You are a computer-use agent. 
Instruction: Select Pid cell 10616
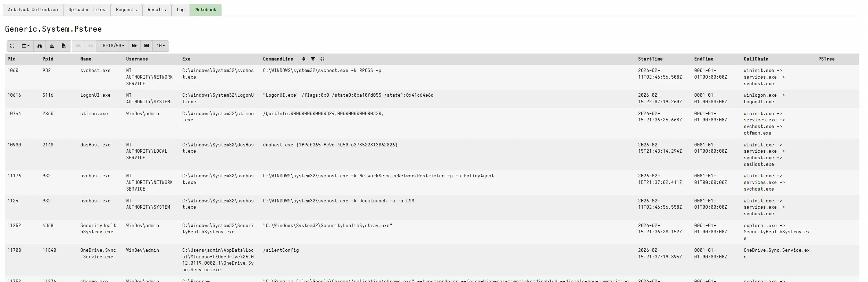point(14,95)
